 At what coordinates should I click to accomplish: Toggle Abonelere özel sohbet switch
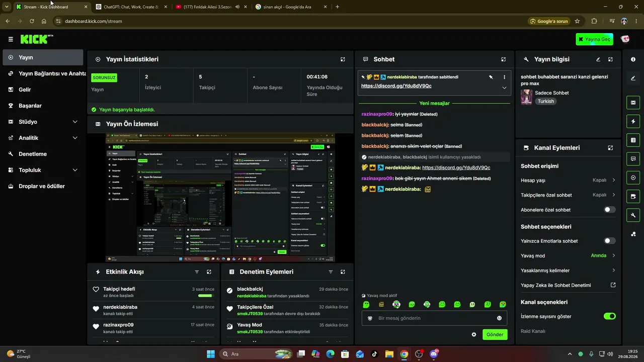[609, 210]
